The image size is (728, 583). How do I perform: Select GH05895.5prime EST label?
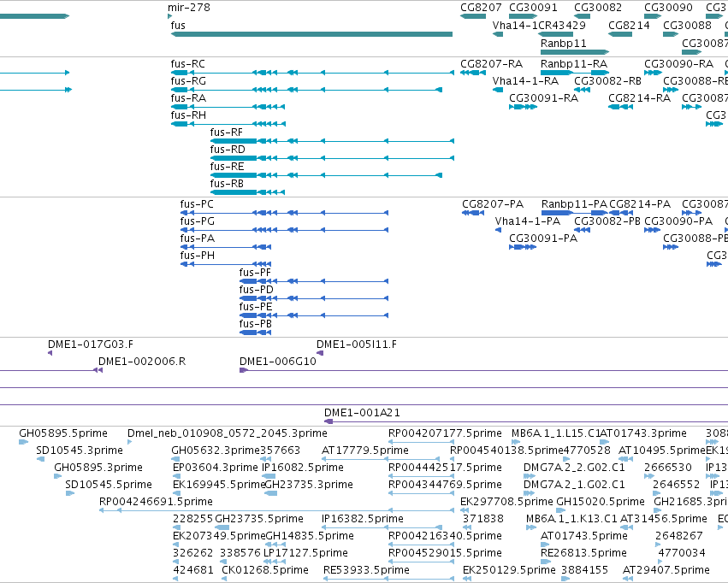[63, 433]
